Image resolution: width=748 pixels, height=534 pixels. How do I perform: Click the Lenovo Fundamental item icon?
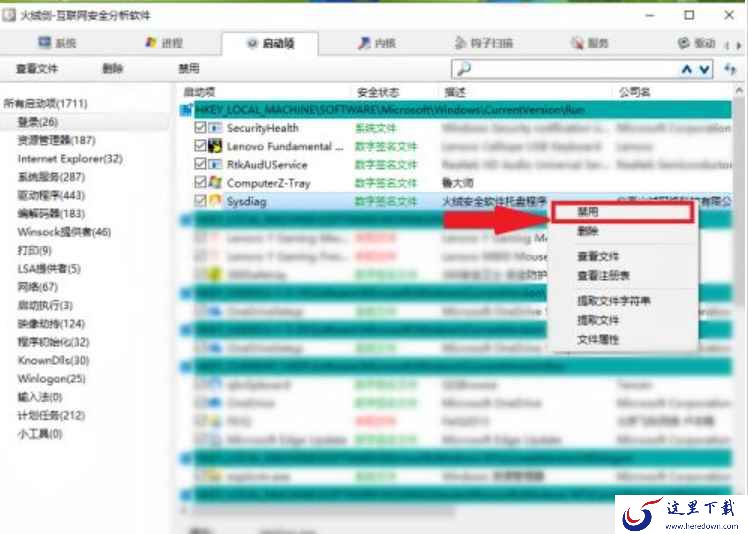pyautogui.click(x=216, y=146)
